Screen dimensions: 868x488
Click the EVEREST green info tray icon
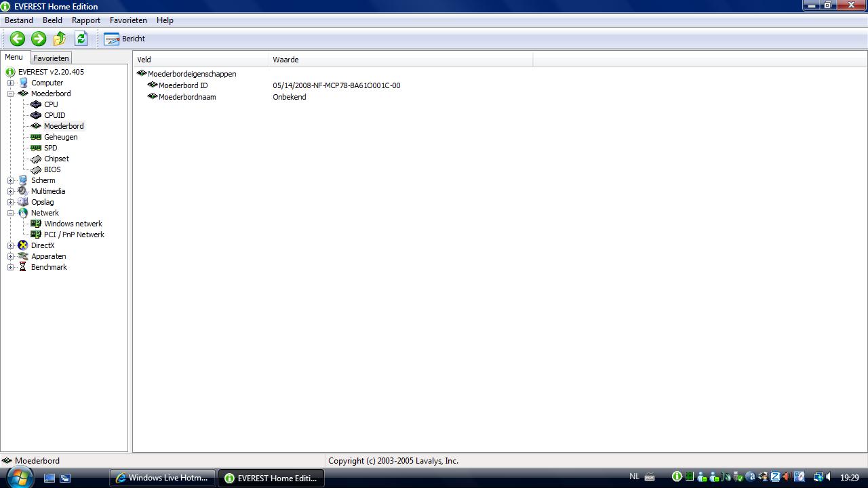(677, 477)
